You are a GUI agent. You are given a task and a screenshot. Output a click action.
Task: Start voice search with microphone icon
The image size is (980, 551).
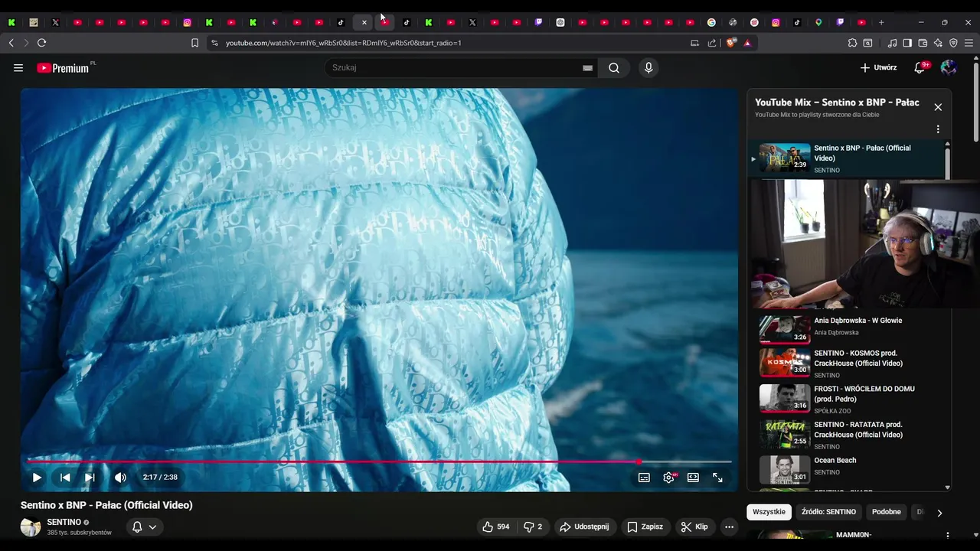point(648,68)
